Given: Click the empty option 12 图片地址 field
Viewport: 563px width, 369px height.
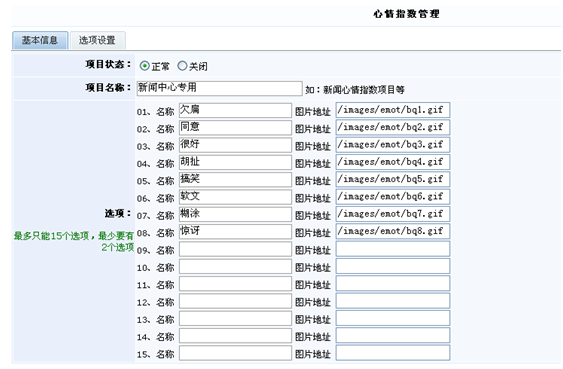Looking at the screenshot, I should [393, 300].
